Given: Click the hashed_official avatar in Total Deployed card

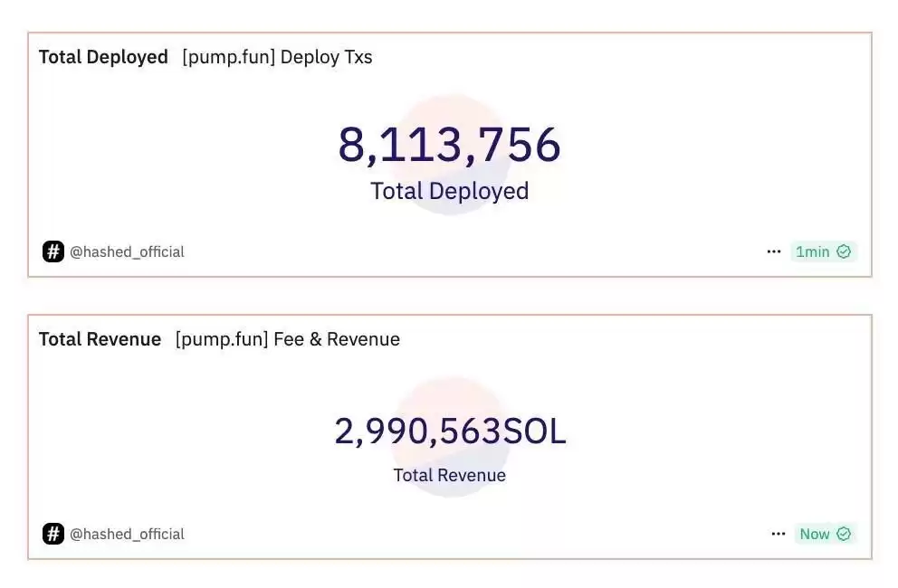Looking at the screenshot, I should click(x=53, y=251).
